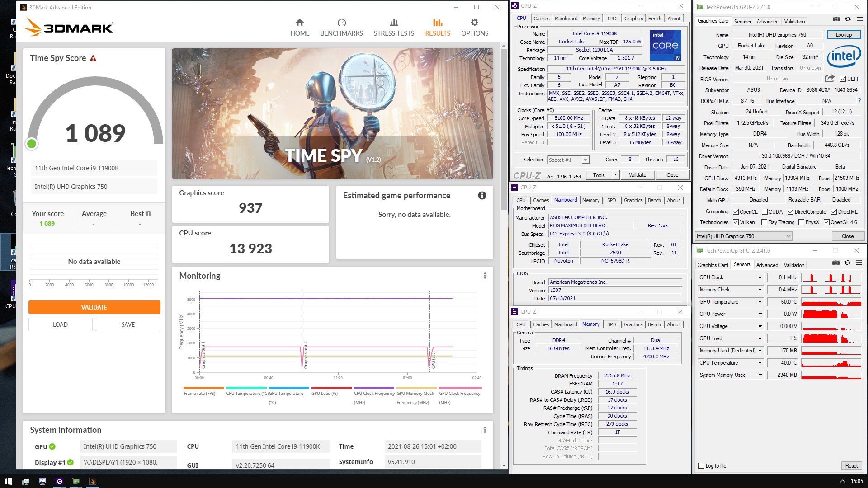This screenshot has width=868, height=488.
Task: Click the orange VALIDATE button in 3DMark
Action: pyautogui.click(x=94, y=307)
